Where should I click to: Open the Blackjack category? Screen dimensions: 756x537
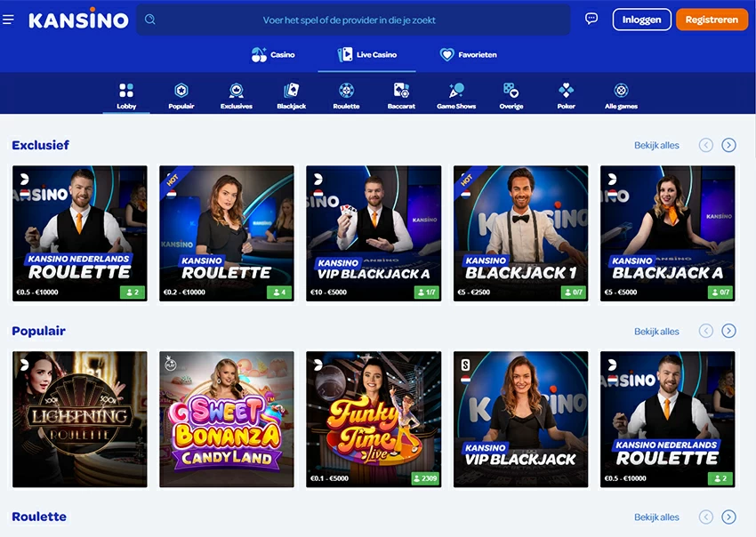pyautogui.click(x=291, y=93)
